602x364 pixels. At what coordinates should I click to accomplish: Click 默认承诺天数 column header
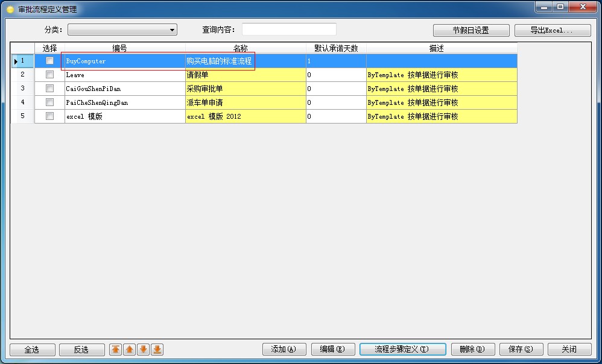pyautogui.click(x=337, y=48)
